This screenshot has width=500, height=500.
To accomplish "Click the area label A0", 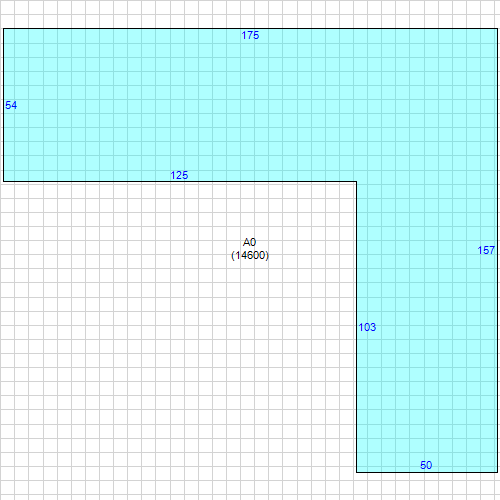I will coord(250,242).
